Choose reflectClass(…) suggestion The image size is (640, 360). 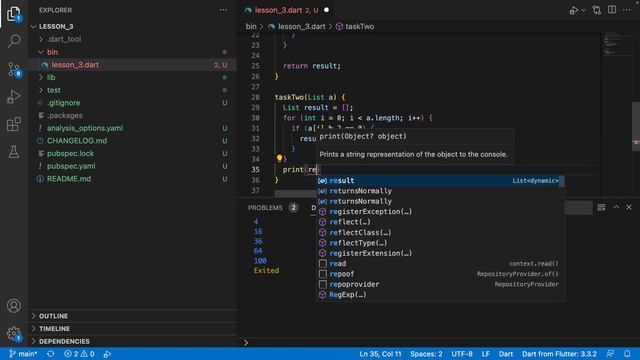440,233
